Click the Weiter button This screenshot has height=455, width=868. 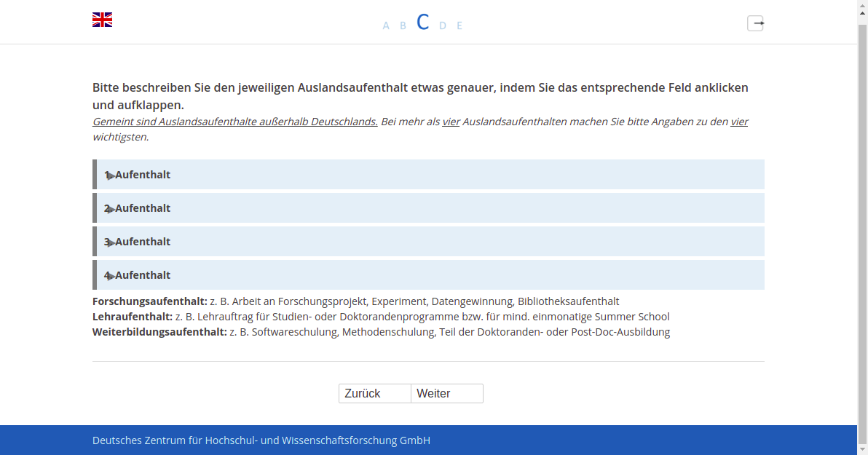pyautogui.click(x=447, y=394)
